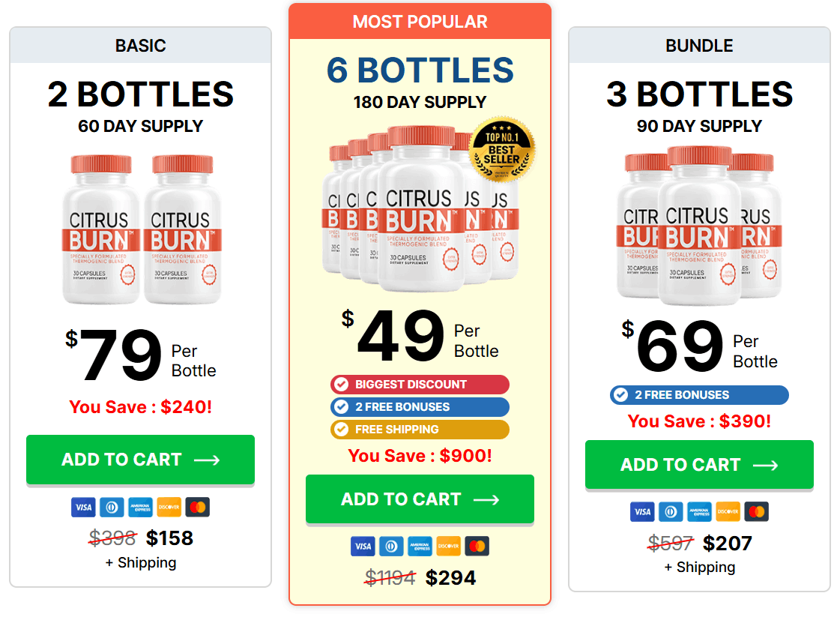Select the MOST POPULAR header banner
The height and width of the screenshot is (626, 840).
(x=419, y=22)
